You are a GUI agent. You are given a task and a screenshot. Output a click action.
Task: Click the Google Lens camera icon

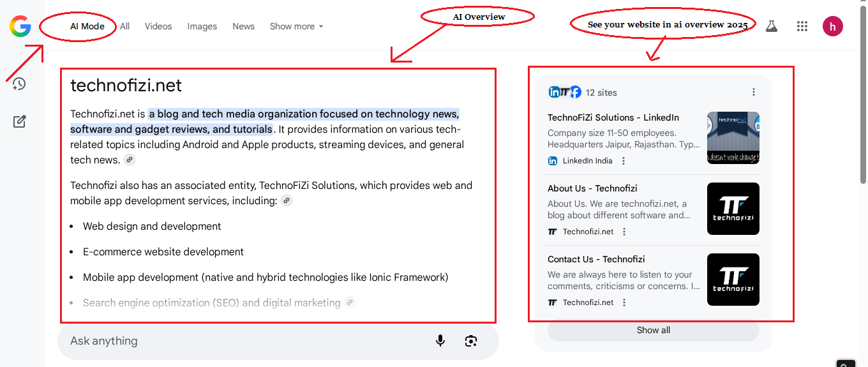pos(471,341)
